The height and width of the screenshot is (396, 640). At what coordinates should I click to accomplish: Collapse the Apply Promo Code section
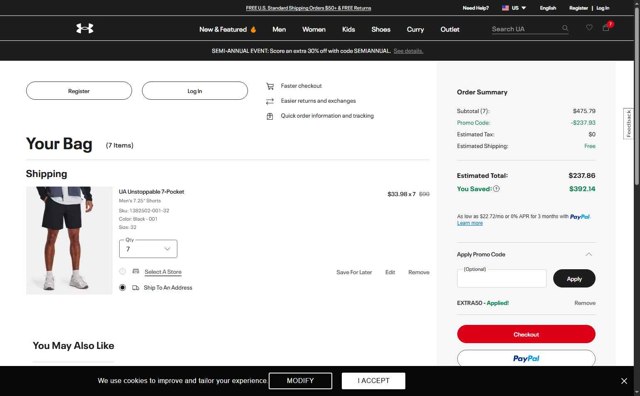coord(589,254)
